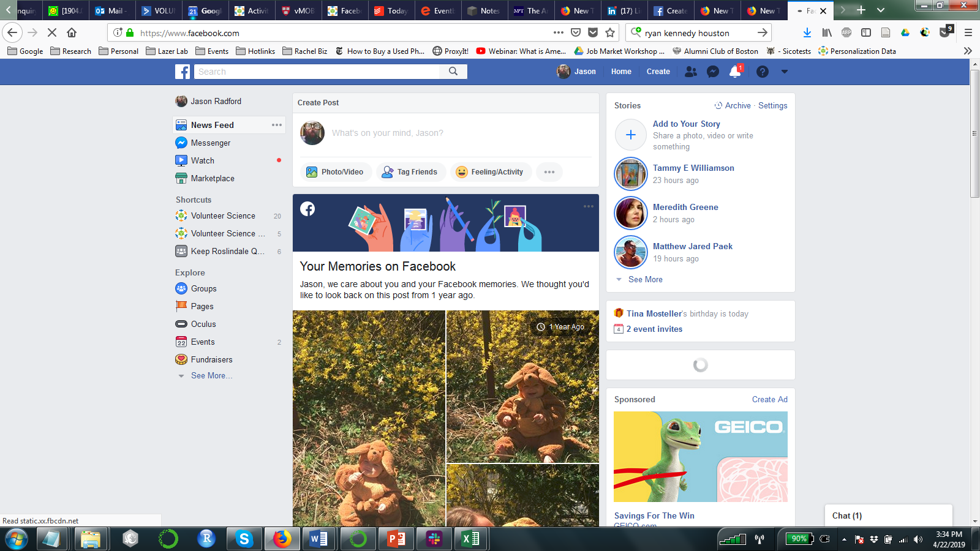Open the Messenger icon in the top bar
This screenshot has width=980, height=551.
[x=713, y=72]
